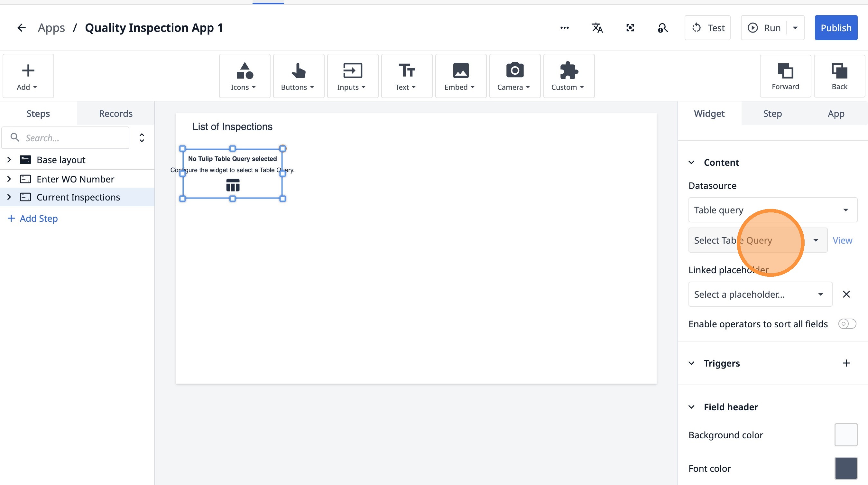Click the translation language icon
The height and width of the screenshot is (485, 868).
click(x=597, y=28)
